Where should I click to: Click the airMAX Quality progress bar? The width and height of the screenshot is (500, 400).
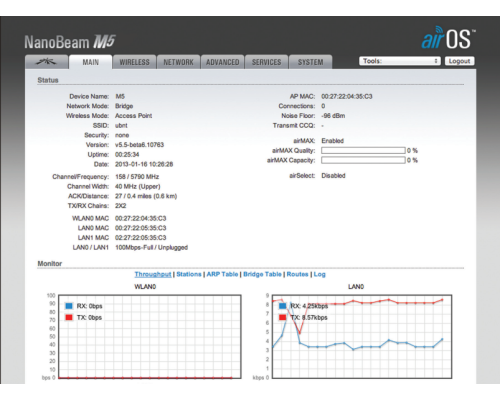point(363,151)
